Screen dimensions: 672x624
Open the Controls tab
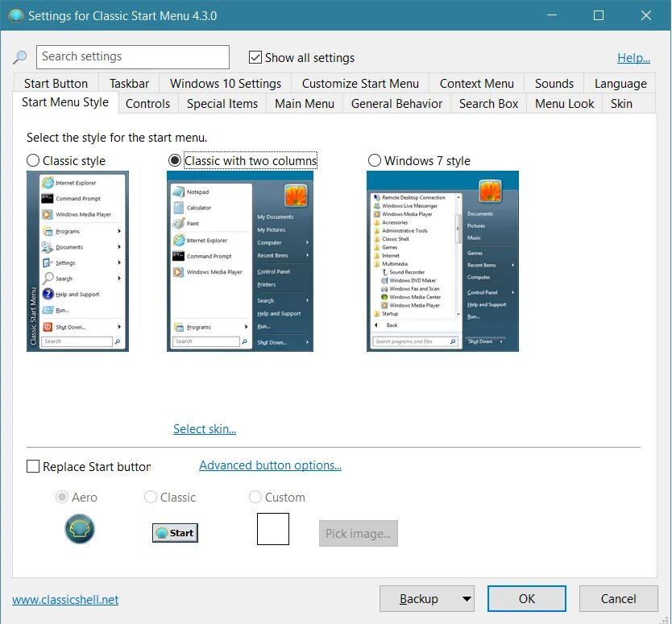[148, 104]
